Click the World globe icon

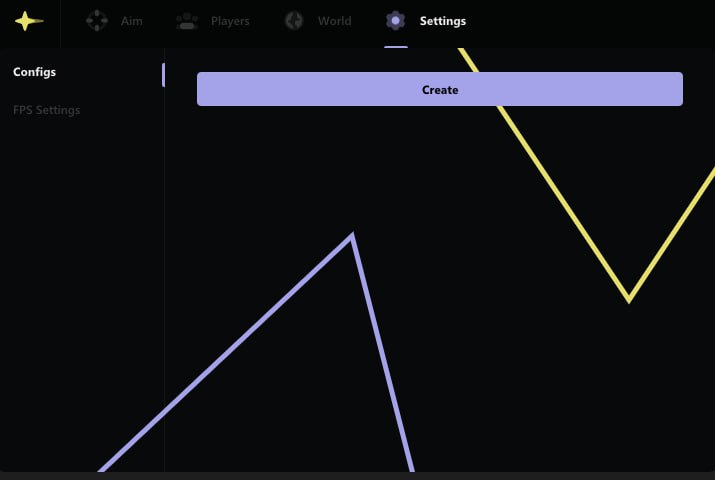click(293, 21)
